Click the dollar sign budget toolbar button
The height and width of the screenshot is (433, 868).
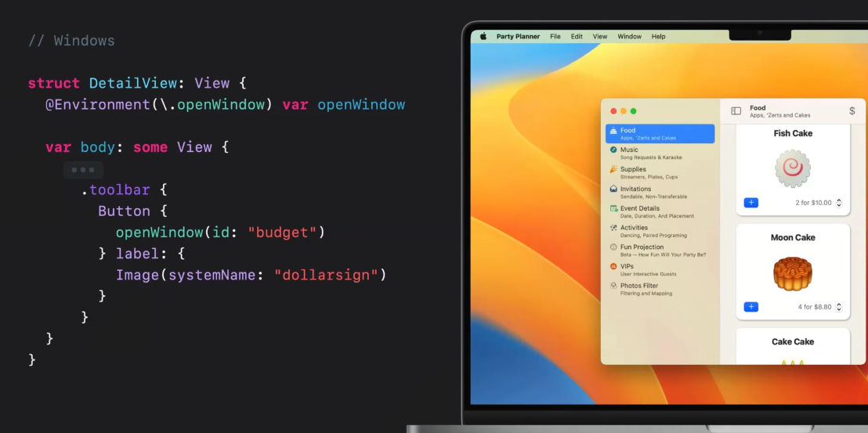tap(852, 111)
